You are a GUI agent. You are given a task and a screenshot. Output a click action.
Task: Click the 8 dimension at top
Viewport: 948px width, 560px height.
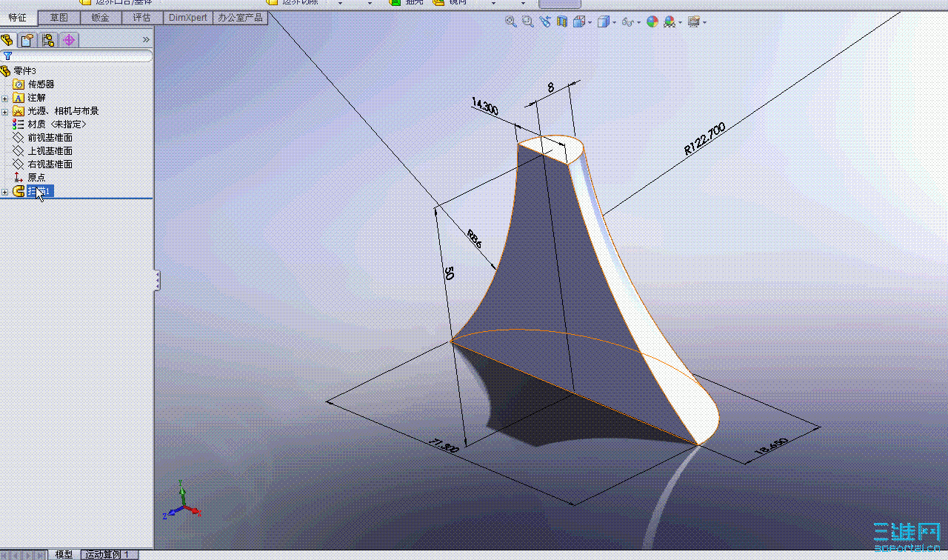[x=550, y=87]
